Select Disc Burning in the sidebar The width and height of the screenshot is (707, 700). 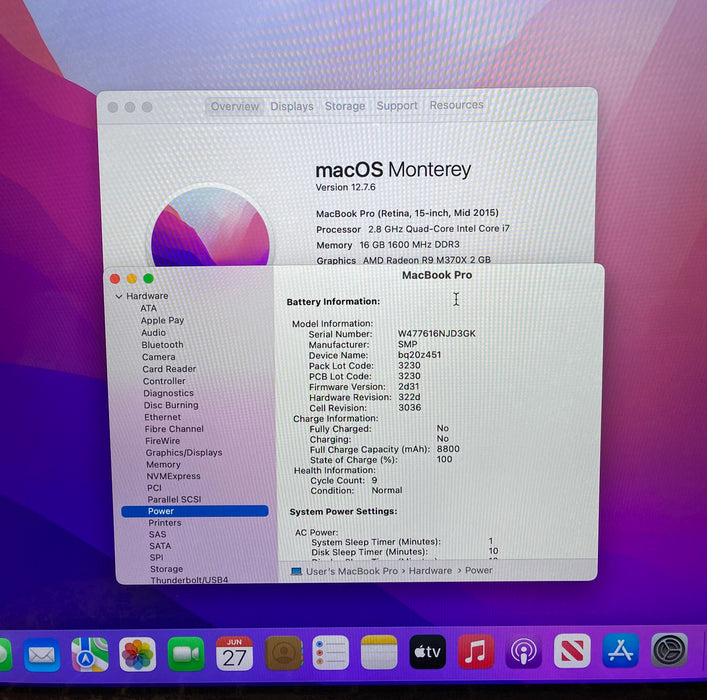pos(171,405)
